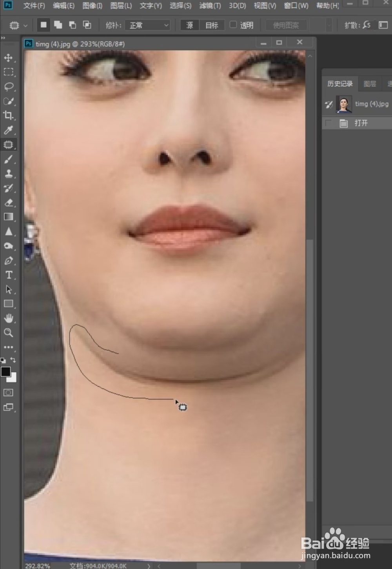Screen dimensions: 392x569
Task: Select the Patch tool in toolbox
Action: tap(8, 144)
